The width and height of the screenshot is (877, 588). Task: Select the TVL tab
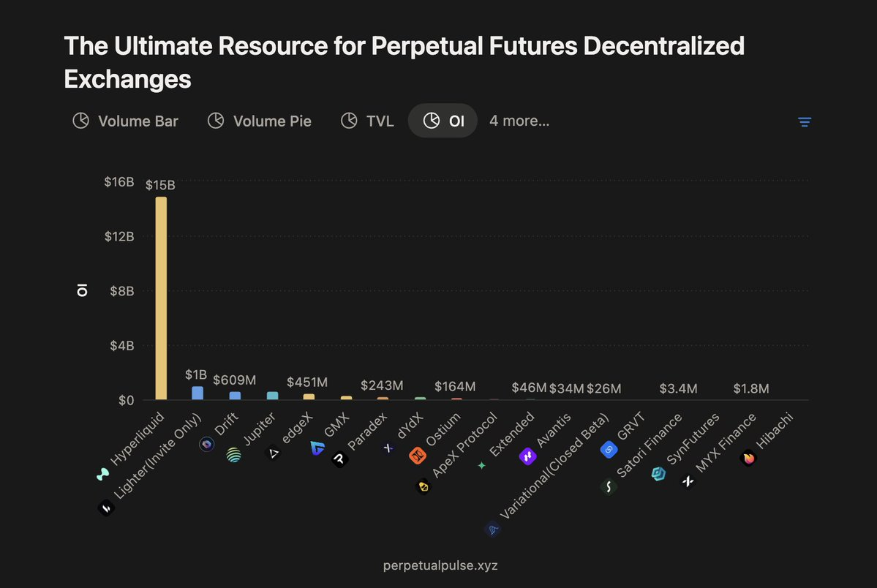367,121
